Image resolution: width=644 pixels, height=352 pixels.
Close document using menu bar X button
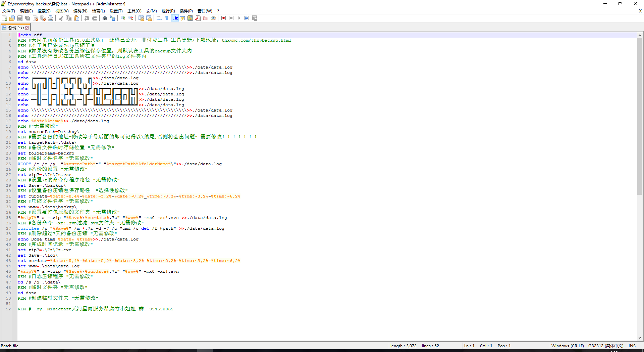coord(640,11)
